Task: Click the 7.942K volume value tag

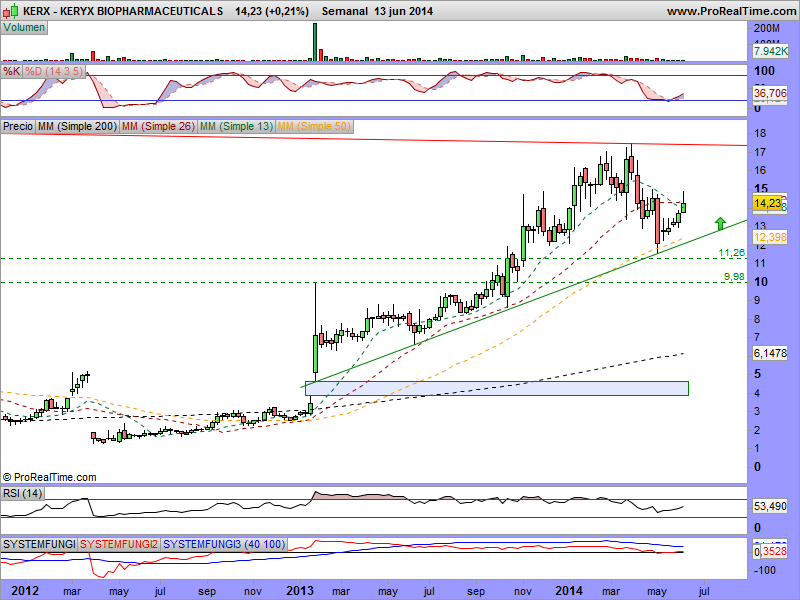Action: pos(770,51)
